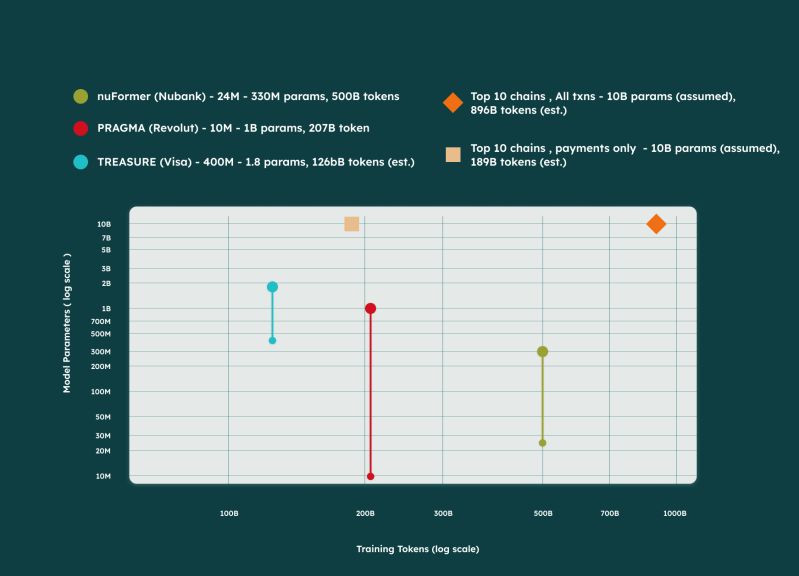Click the orange diamond legend marker
Screen dimensions: 799x576
coord(452,102)
